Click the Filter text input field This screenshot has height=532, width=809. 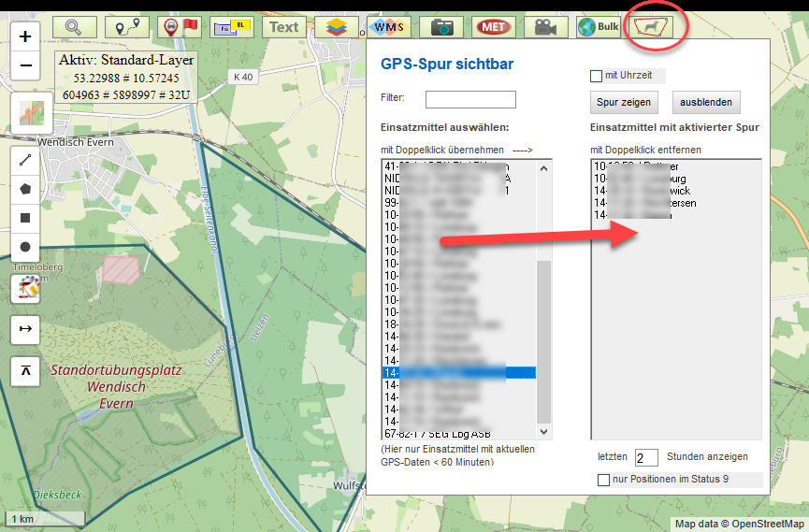pyautogui.click(x=470, y=99)
